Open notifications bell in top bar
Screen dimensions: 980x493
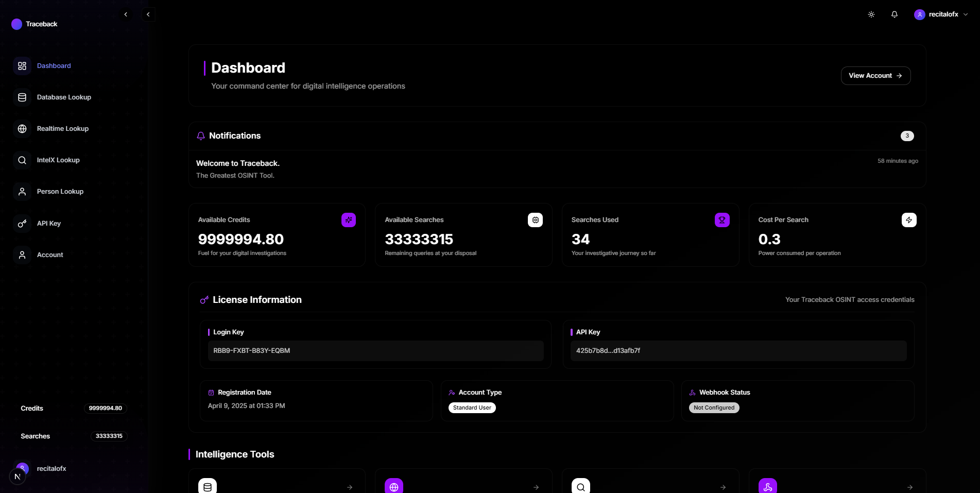pos(895,14)
